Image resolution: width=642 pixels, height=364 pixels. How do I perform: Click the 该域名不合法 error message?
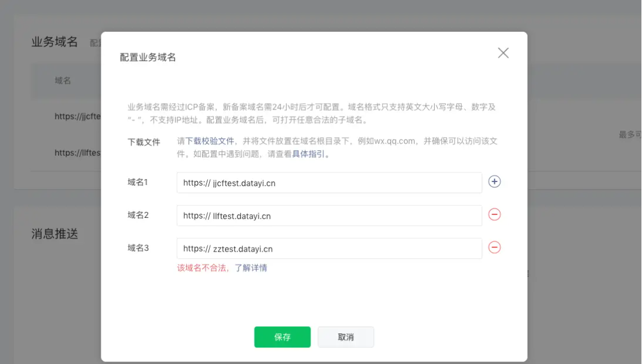(x=201, y=268)
